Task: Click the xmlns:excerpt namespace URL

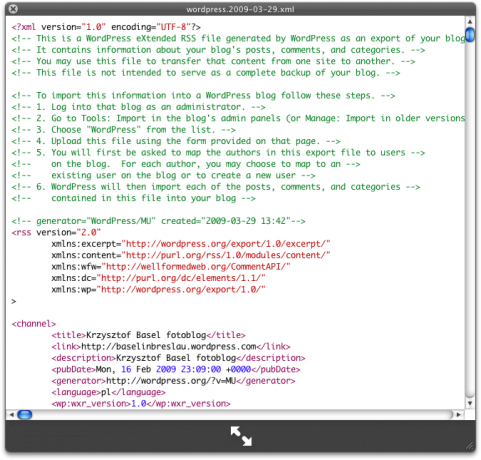Action: click(x=226, y=244)
